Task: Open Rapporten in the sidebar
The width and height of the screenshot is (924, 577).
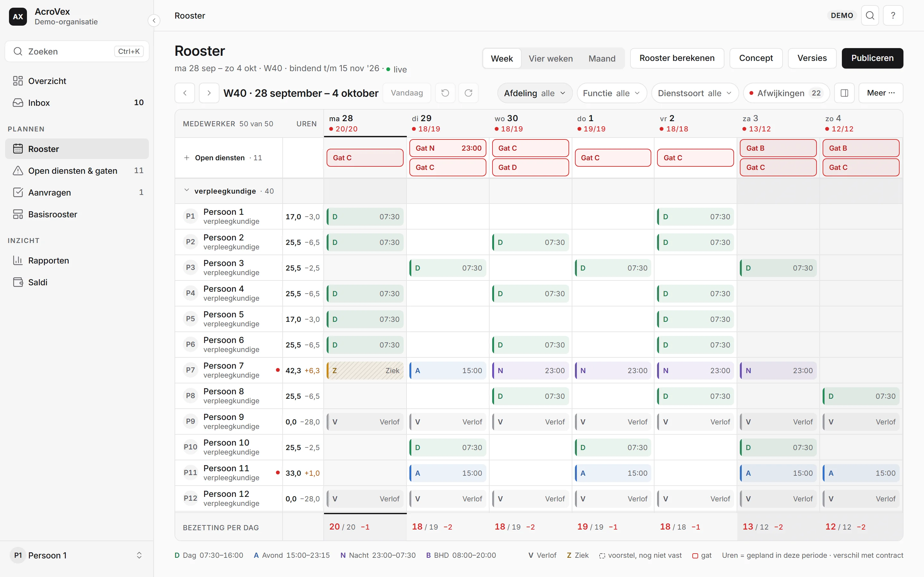Action: click(x=77, y=260)
